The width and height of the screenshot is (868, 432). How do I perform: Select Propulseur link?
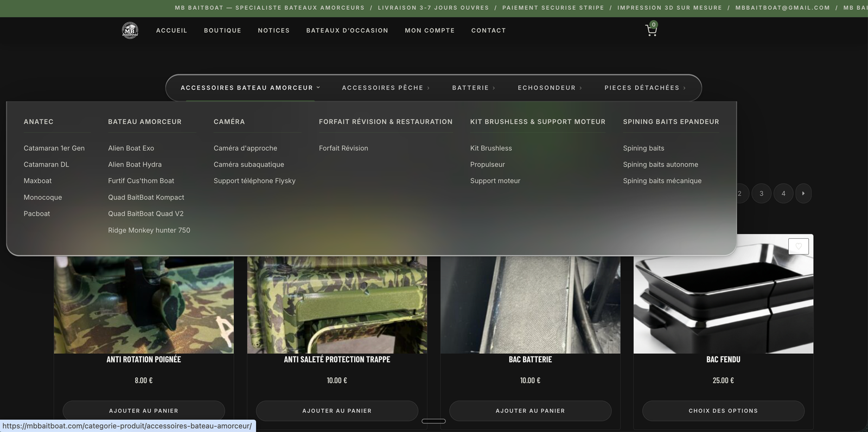click(x=488, y=164)
